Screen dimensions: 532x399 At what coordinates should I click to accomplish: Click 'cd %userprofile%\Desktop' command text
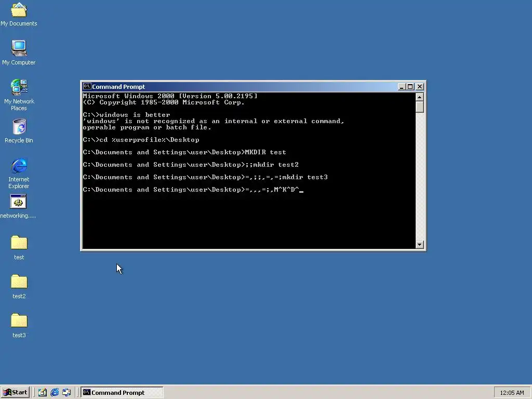click(149, 140)
